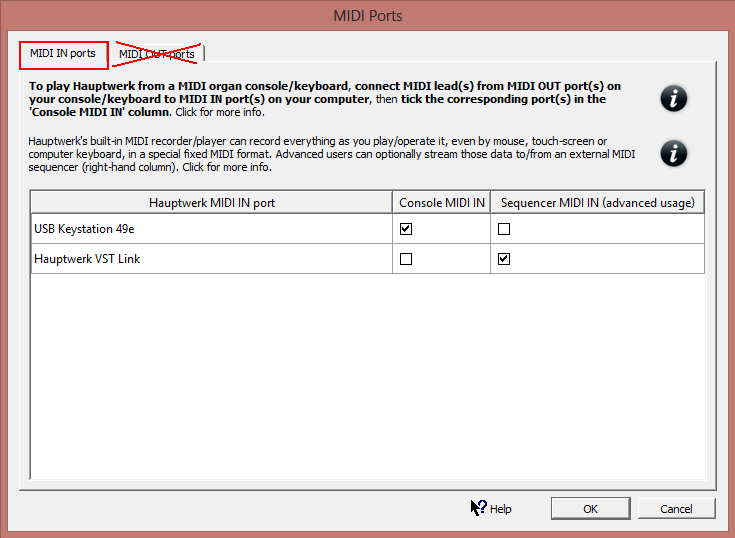
Task: Click the Help cursor question-mark icon
Action: click(479, 508)
